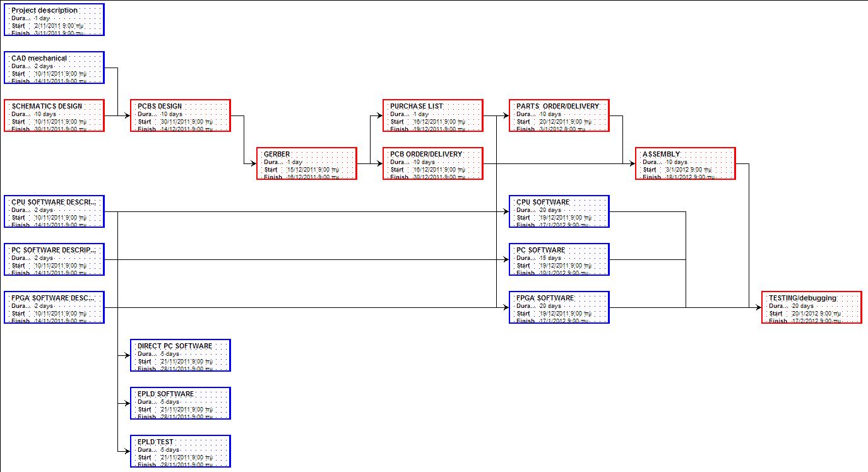Select the 20-day FPGA SOFTWARE node
This screenshot has width=868, height=472.
[x=559, y=307]
